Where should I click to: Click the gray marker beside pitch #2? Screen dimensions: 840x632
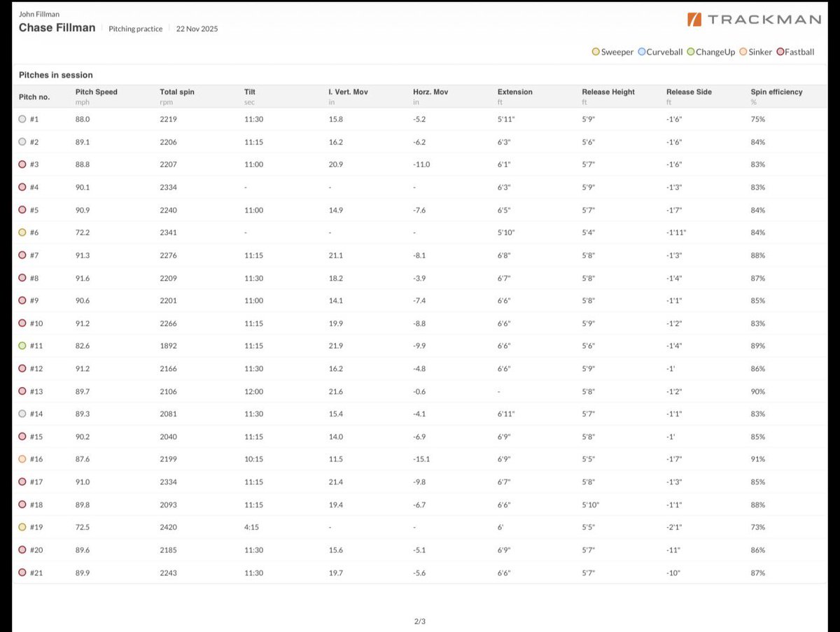(22, 141)
